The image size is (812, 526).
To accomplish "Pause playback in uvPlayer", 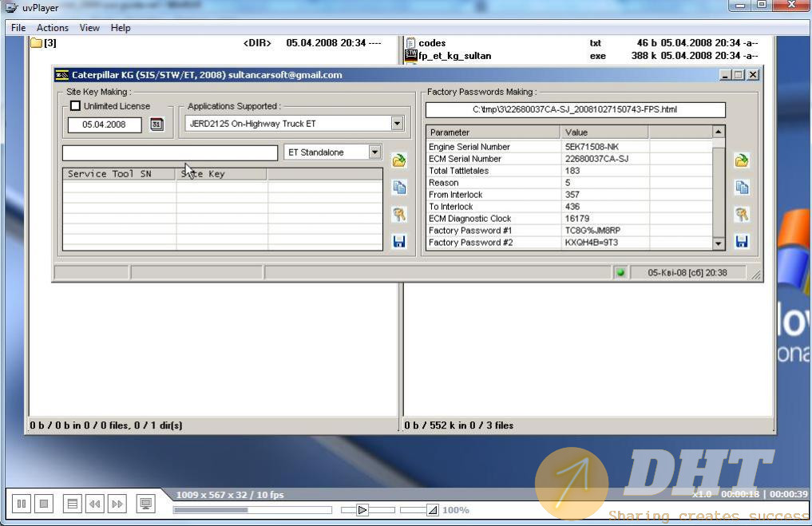I will (x=22, y=503).
